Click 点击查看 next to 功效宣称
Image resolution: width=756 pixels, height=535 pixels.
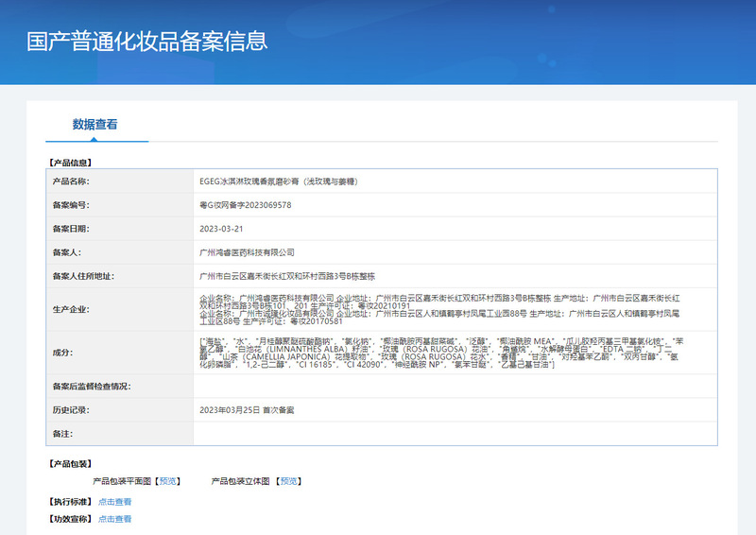[114, 519]
